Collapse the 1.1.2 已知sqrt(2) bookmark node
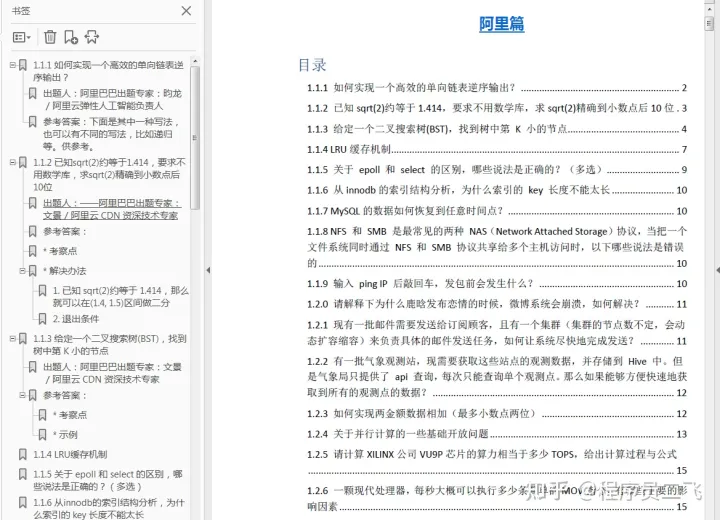The width and height of the screenshot is (720, 520). tap(13, 162)
